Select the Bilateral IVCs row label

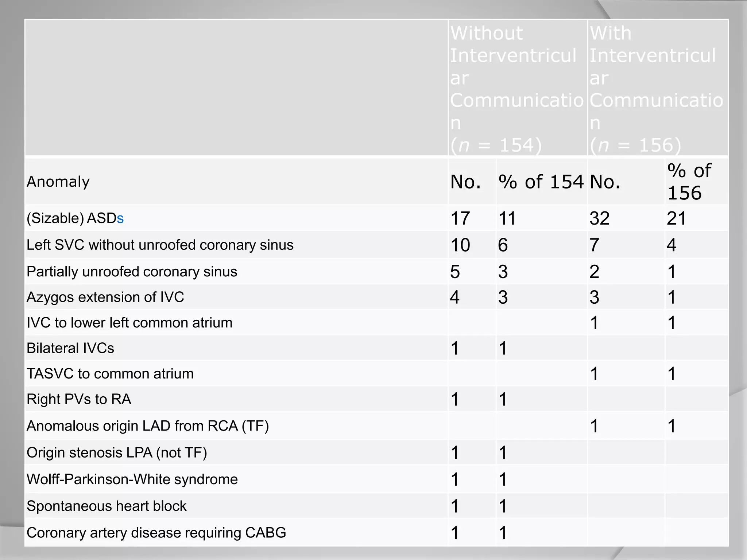70,349
